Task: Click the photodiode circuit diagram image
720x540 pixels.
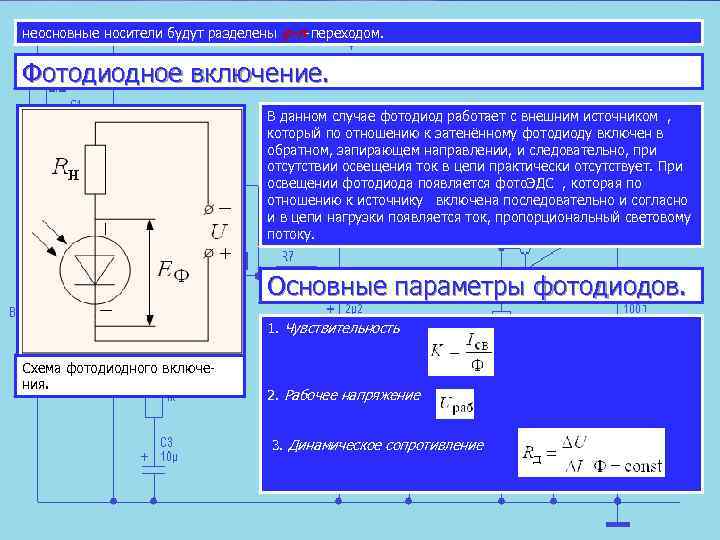Action: 131,231
